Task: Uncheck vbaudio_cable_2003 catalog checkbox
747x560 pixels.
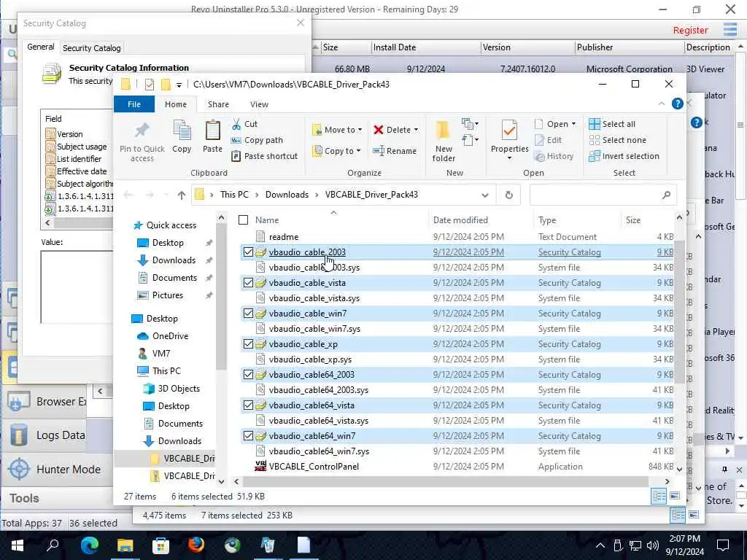Action: (248, 252)
